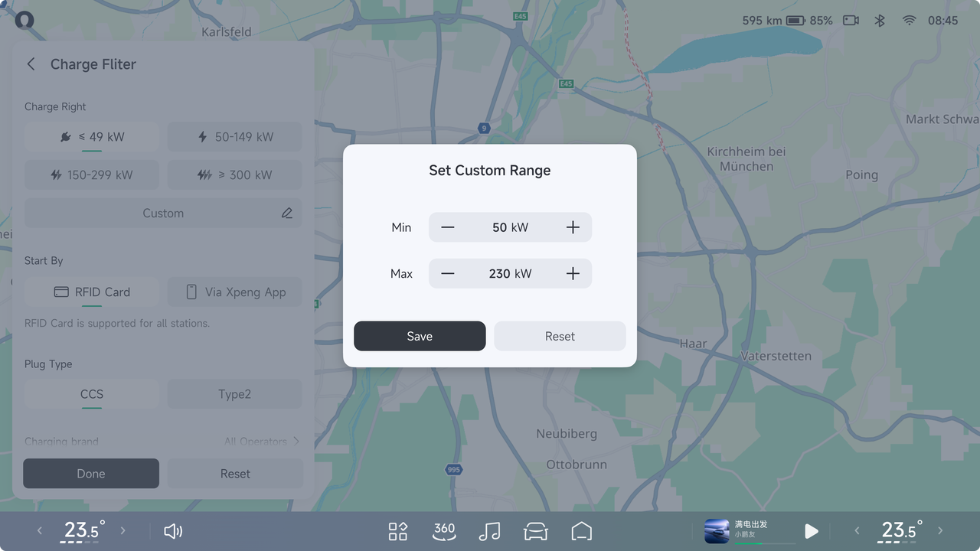This screenshot has height=551, width=980.
Task: Expand the All Operators charging brand list
Action: [260, 441]
